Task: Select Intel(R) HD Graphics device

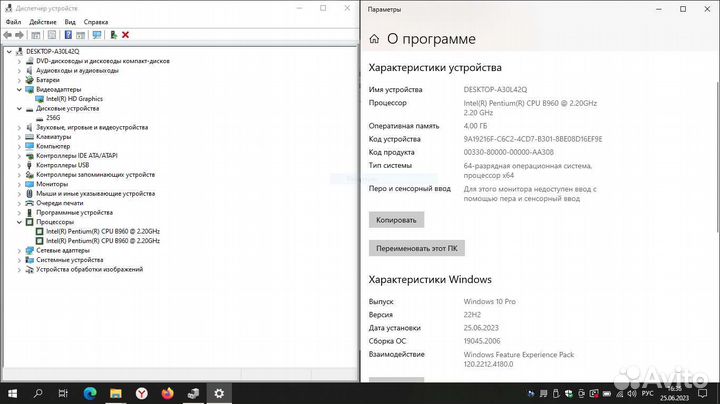Action: [x=74, y=99]
